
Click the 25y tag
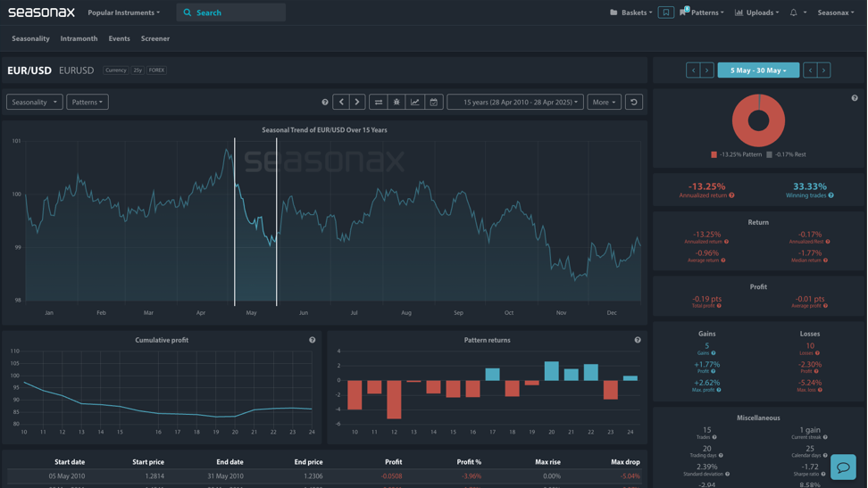[x=138, y=70]
